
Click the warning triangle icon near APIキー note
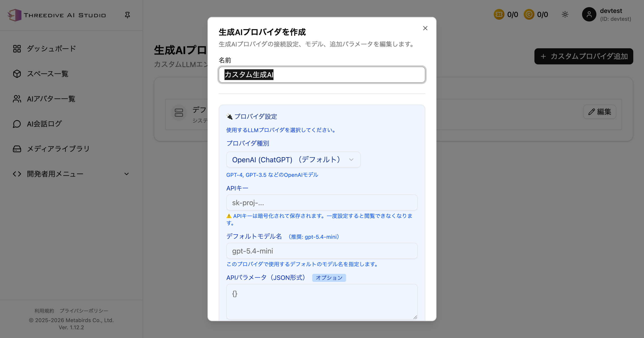coord(229,216)
